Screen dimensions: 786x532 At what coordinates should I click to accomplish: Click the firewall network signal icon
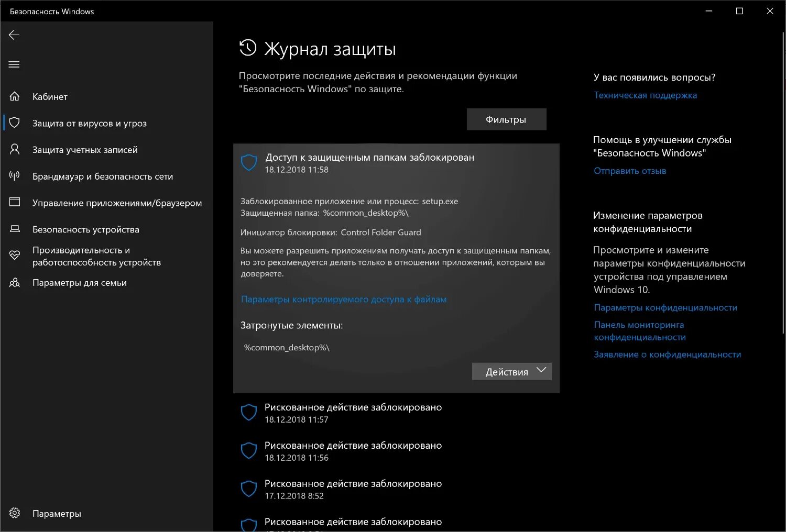[15, 176]
